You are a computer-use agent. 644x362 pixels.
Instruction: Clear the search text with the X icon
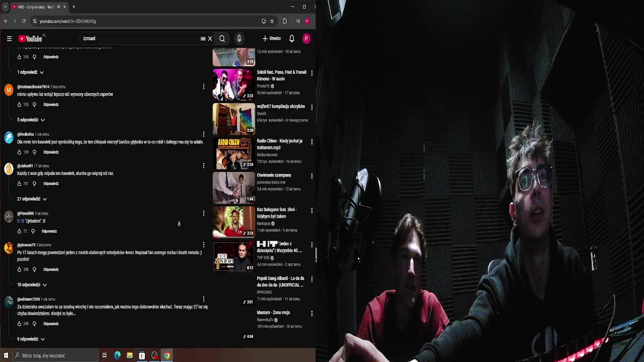click(x=210, y=39)
